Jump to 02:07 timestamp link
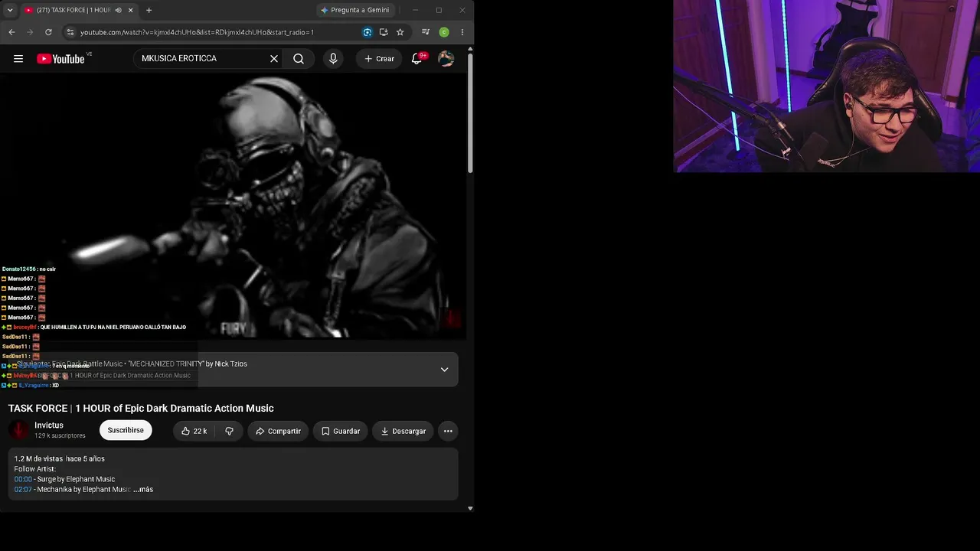Viewport: 980px width, 551px height. tap(23, 489)
